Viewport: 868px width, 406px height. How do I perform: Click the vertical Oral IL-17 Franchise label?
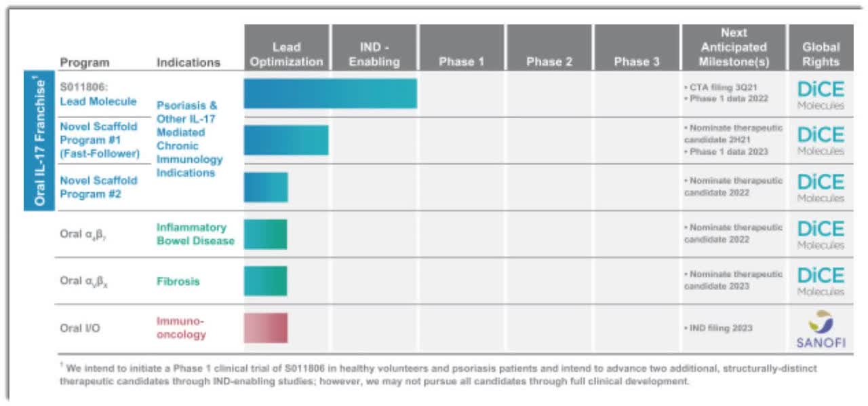[x=40, y=142]
